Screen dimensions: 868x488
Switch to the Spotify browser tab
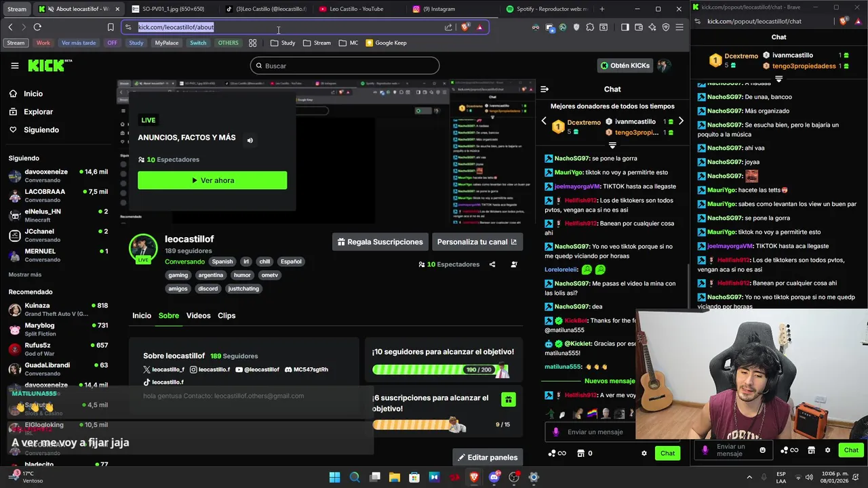[x=547, y=9]
